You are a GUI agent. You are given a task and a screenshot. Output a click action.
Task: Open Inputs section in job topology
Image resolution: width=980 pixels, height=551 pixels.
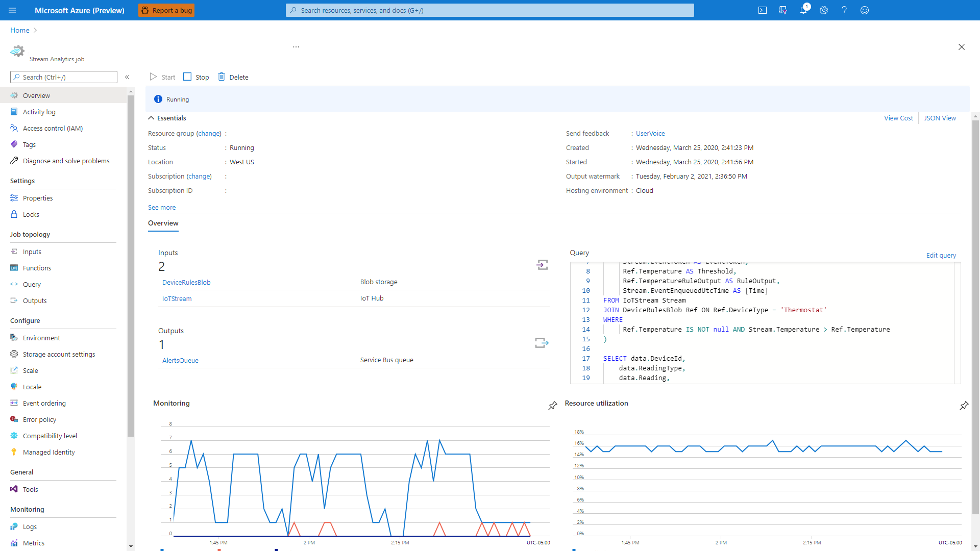32,252
